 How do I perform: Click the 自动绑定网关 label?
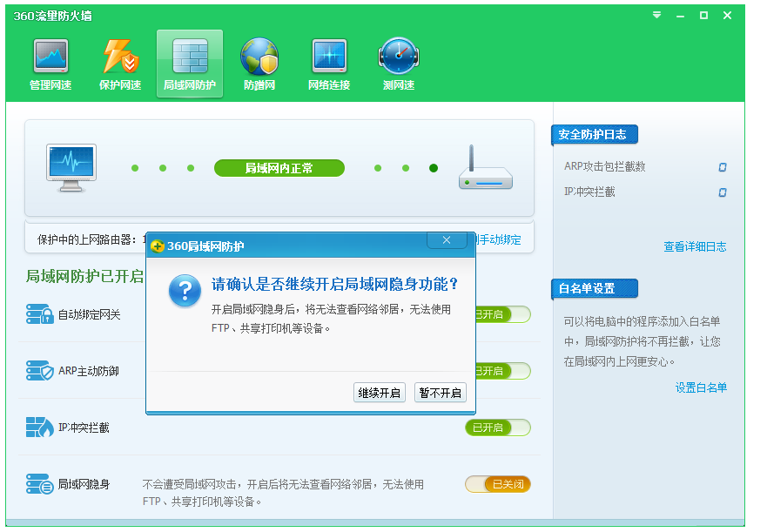[x=89, y=314]
